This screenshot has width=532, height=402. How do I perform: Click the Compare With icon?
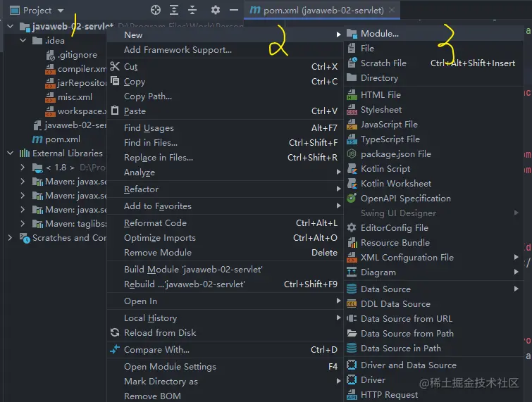click(x=115, y=349)
